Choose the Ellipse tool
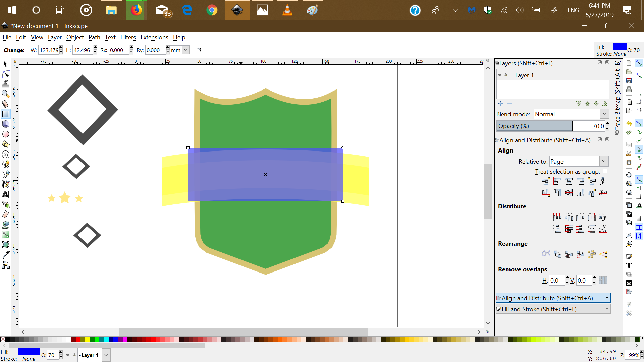The height and width of the screenshot is (362, 644). [6, 134]
